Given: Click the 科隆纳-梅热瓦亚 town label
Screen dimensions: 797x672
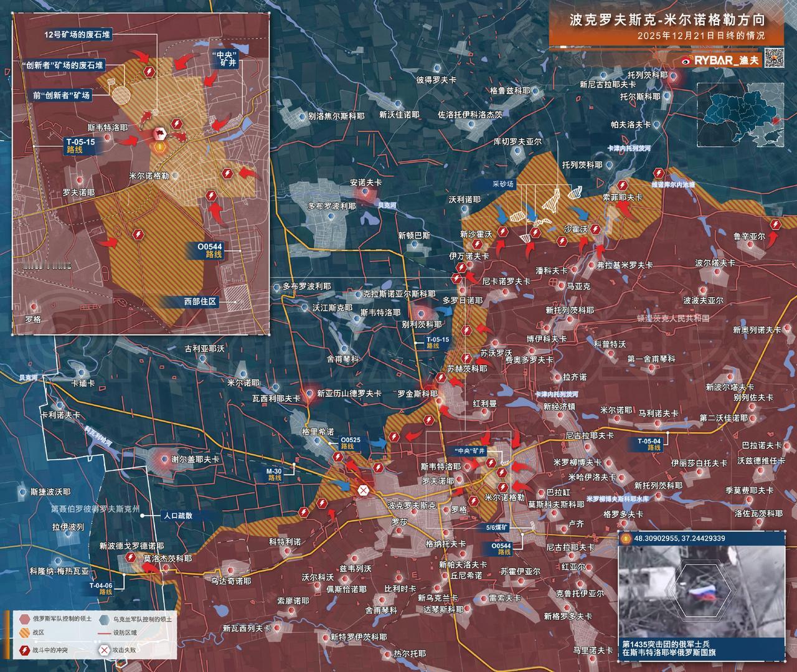Looking at the screenshot, I should pos(59,570).
